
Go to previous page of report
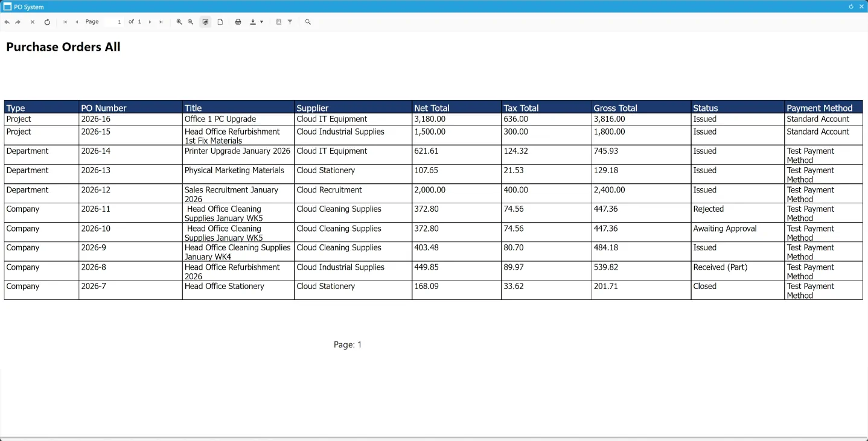point(77,22)
